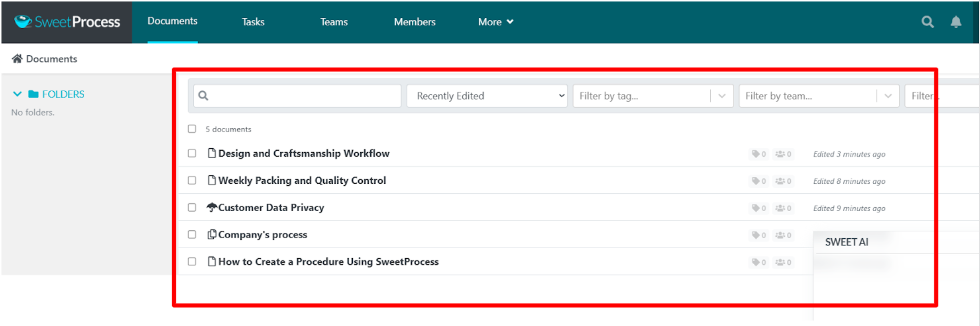Click 'Edited 3 minutes ago' text
The height and width of the screenshot is (326, 980).
pyautogui.click(x=849, y=154)
